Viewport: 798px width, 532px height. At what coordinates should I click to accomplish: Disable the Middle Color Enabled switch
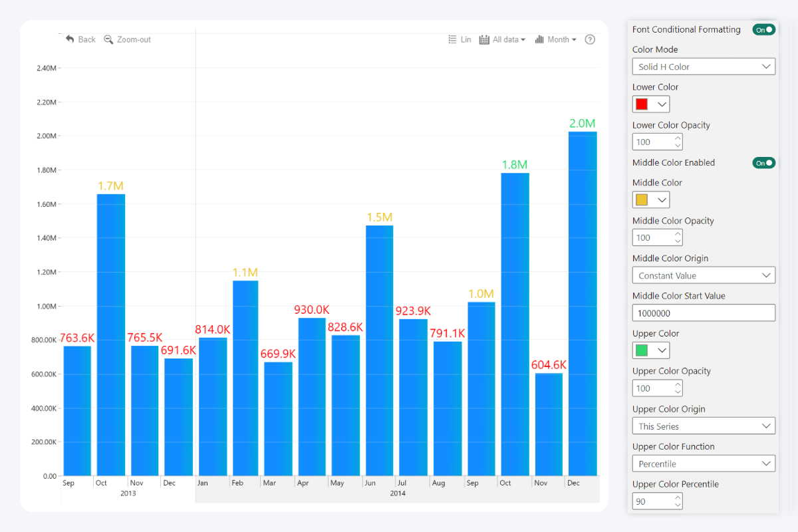(x=763, y=162)
